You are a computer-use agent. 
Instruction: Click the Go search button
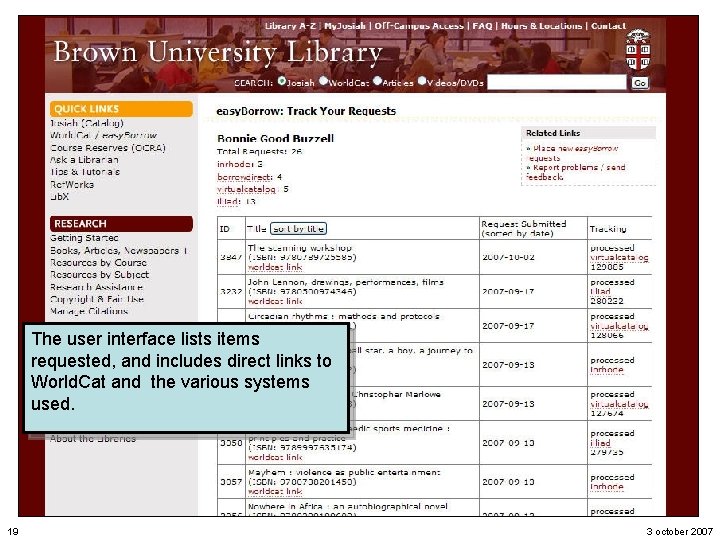(640, 83)
